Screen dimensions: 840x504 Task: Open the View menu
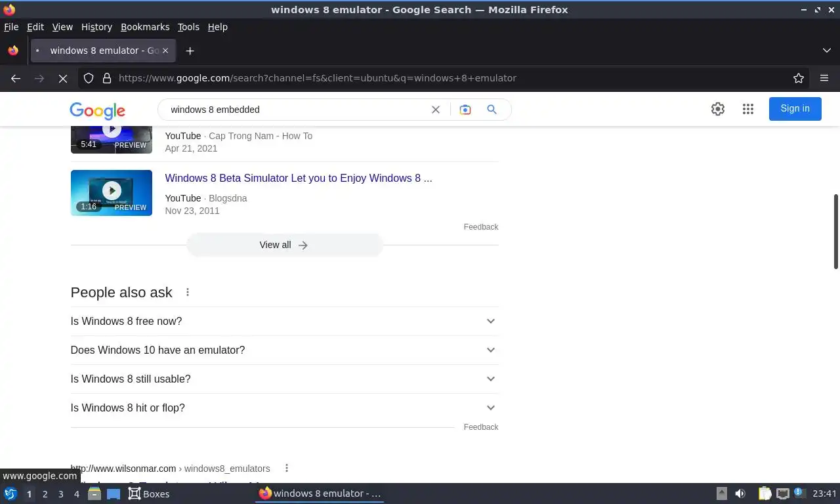62,27
